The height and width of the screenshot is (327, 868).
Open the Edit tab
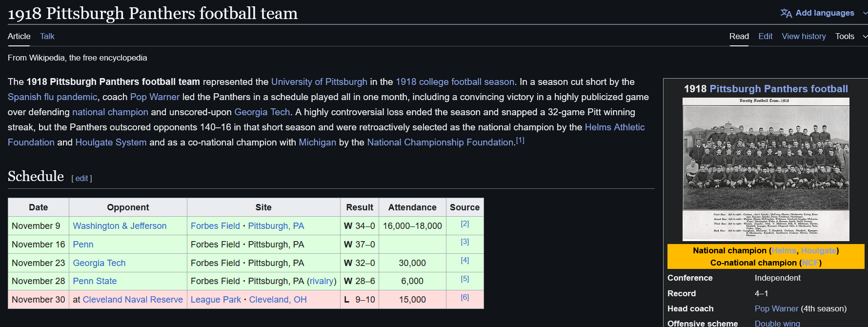(765, 36)
